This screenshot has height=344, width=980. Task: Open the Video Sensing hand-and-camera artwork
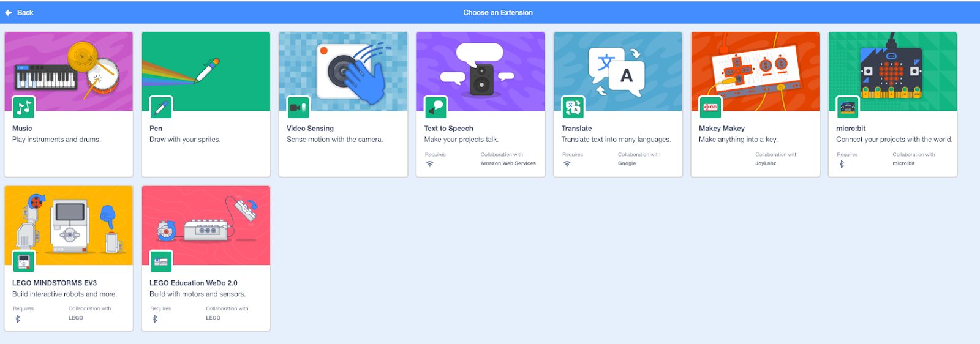click(343, 72)
